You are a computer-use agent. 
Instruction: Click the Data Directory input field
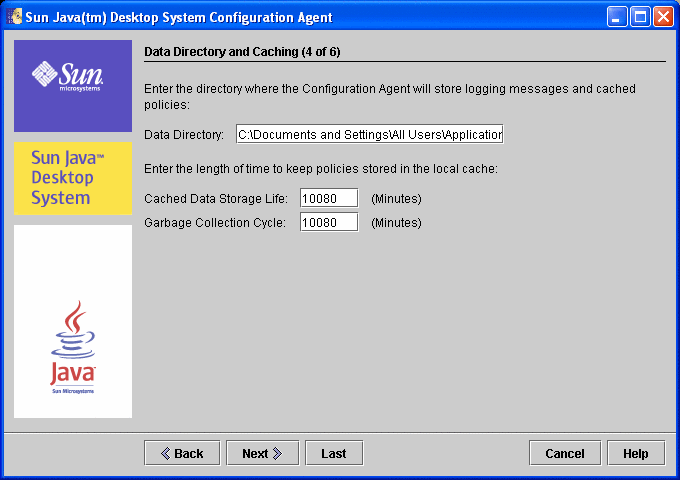tap(369, 134)
